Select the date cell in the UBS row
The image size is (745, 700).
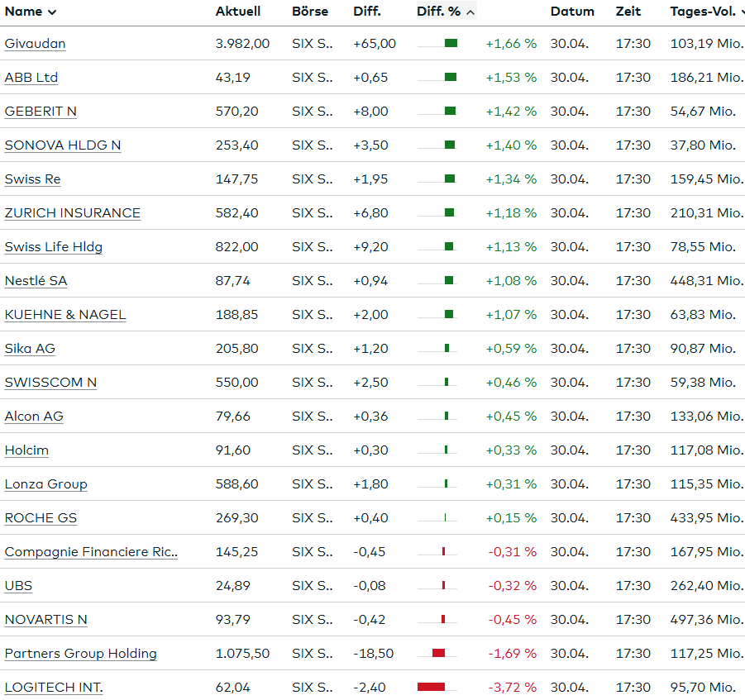point(570,586)
